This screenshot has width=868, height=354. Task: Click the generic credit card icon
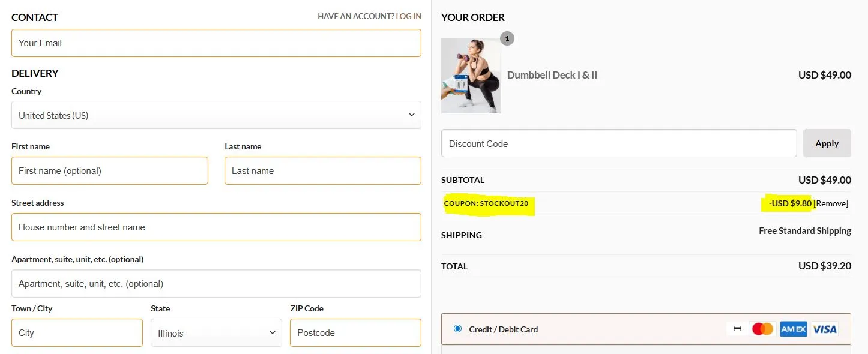tap(737, 329)
